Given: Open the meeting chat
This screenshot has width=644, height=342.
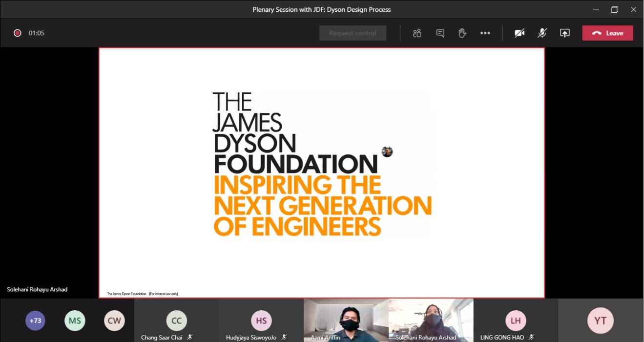Looking at the screenshot, I should (x=440, y=33).
